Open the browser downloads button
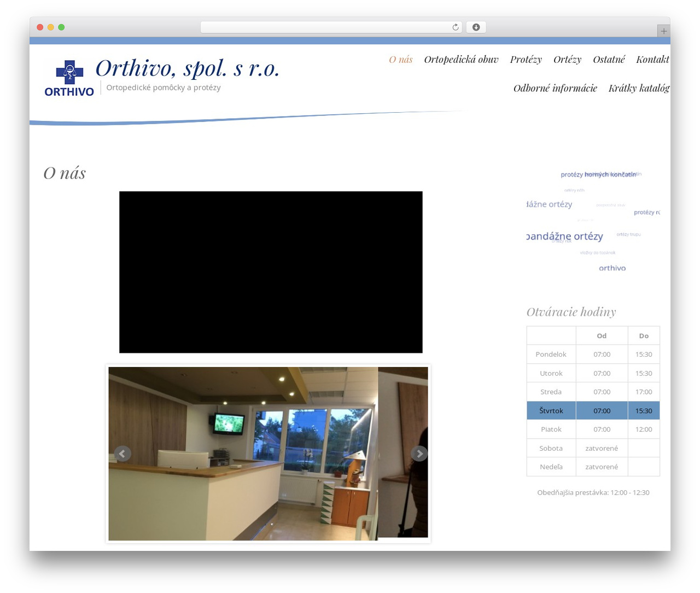The height and width of the screenshot is (593, 700). coord(476,27)
